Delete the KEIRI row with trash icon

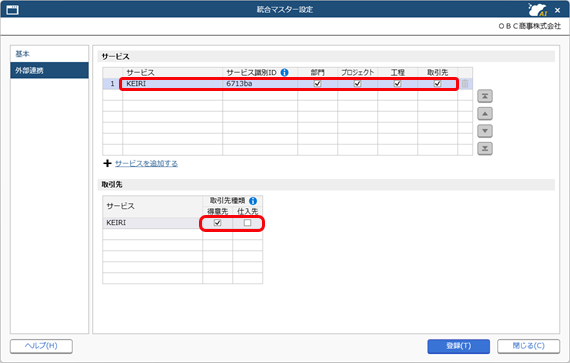tap(465, 84)
